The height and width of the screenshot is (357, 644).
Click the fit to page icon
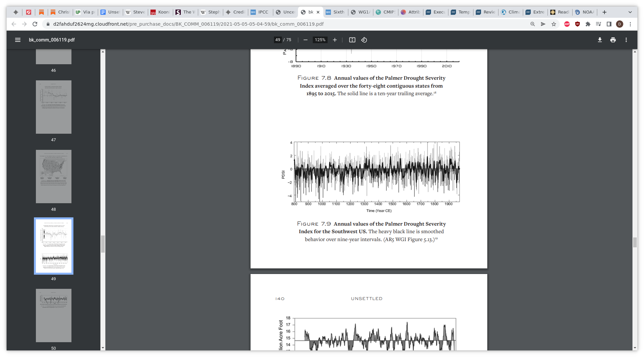pyautogui.click(x=352, y=40)
